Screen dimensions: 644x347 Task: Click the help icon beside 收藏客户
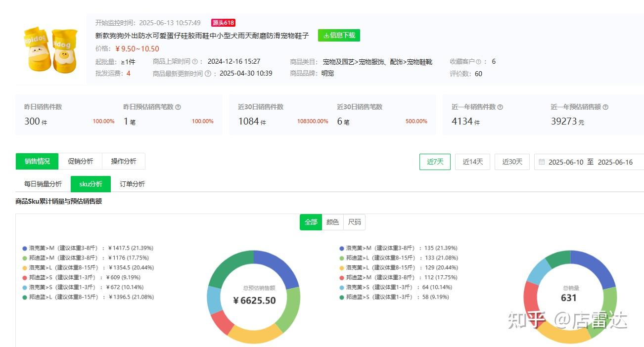pos(478,61)
